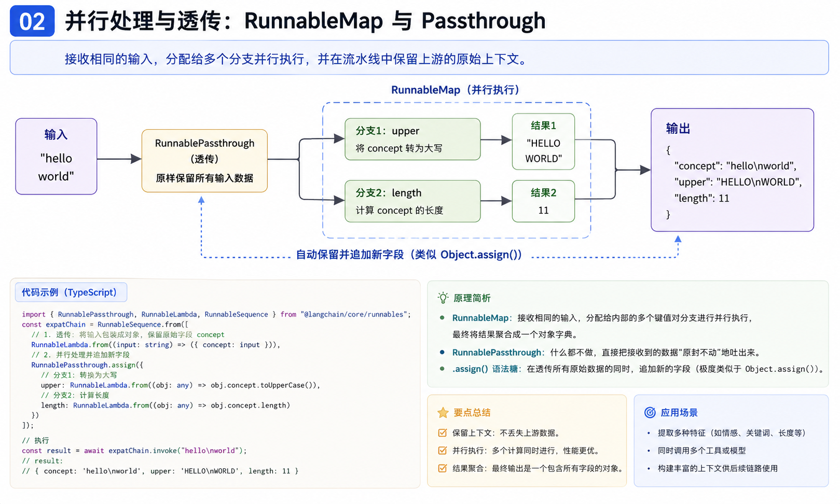Tick the 结果聚合 checkbox
Image resolution: width=840 pixels, height=504 pixels.
tap(442, 468)
